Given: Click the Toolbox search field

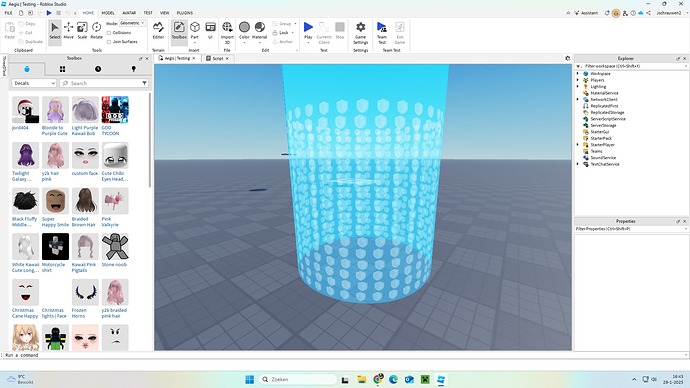Looking at the screenshot, I should [105, 83].
